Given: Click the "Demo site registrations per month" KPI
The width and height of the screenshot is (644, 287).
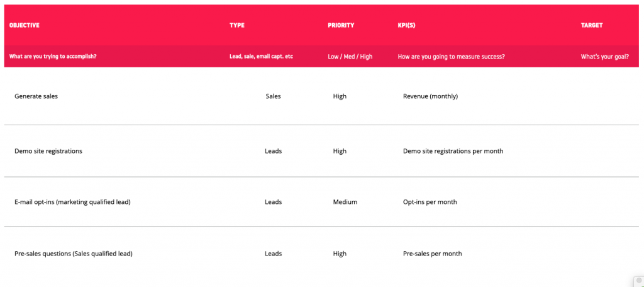Looking at the screenshot, I should point(453,151).
